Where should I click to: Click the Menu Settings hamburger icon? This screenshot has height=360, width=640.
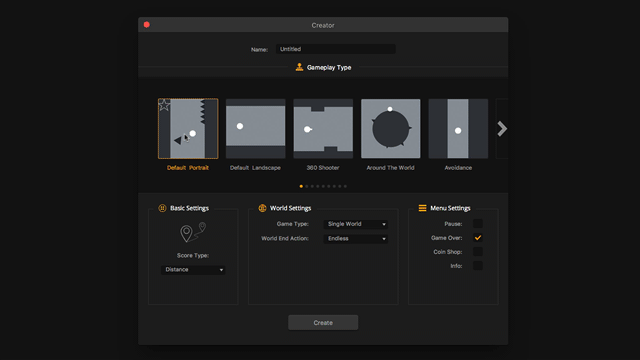click(422, 208)
